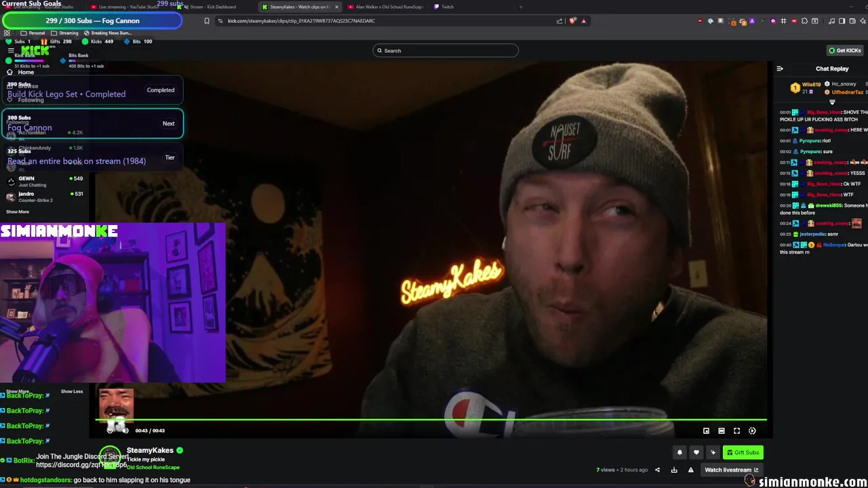Switch to Live streaming YouTube Studio tab
Image resolution: width=868 pixels, height=488 pixels.
pos(129,7)
